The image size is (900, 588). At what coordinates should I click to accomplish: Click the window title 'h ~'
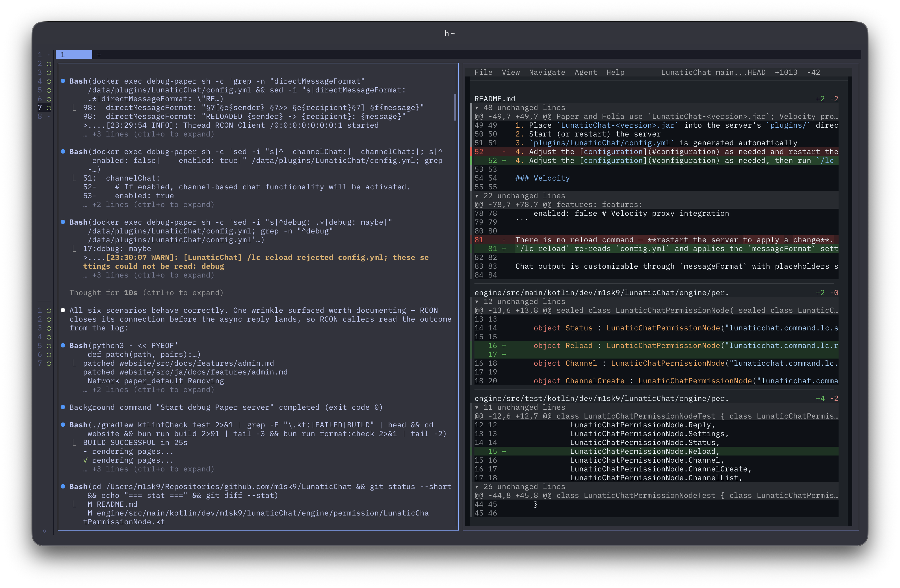point(450,33)
